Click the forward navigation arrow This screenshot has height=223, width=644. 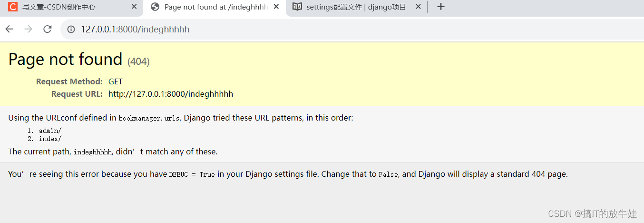click(29, 29)
